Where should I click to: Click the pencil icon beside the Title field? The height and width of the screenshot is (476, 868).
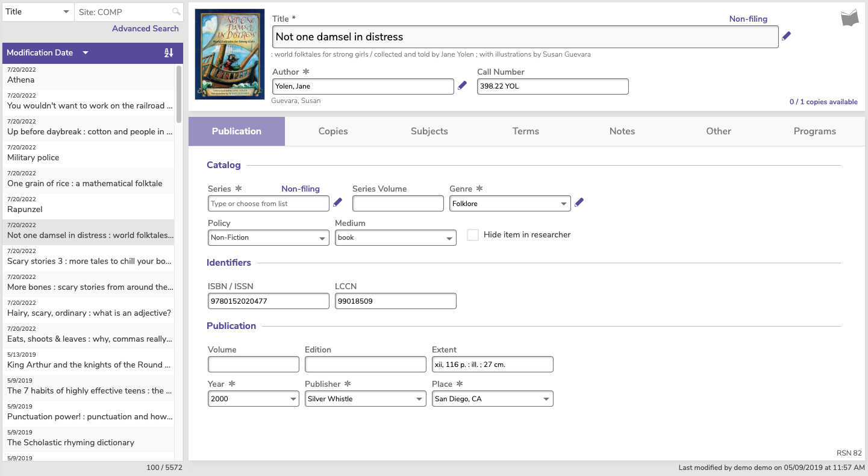pyautogui.click(x=786, y=36)
